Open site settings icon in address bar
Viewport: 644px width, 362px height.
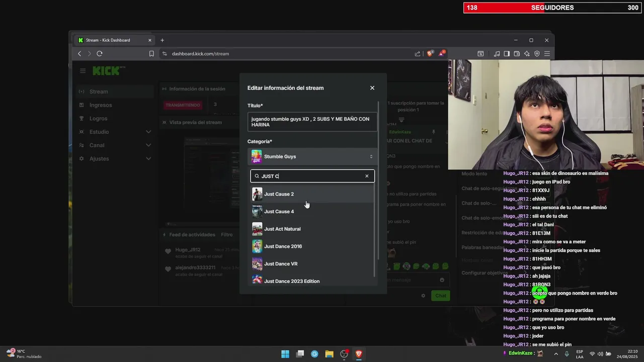[165, 54]
